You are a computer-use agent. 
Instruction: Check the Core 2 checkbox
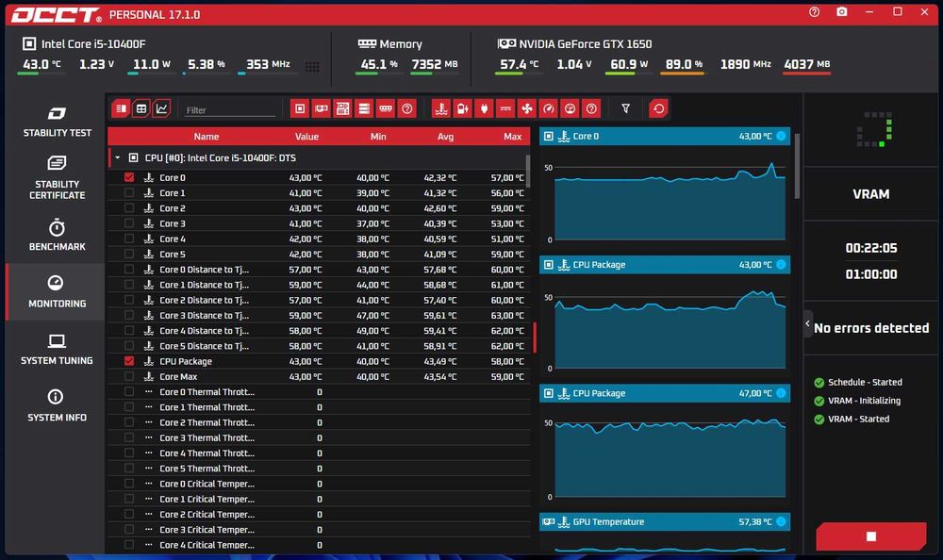point(129,208)
